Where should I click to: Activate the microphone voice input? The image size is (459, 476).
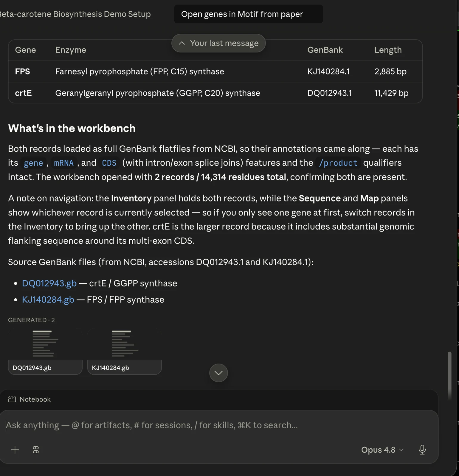[422, 449]
